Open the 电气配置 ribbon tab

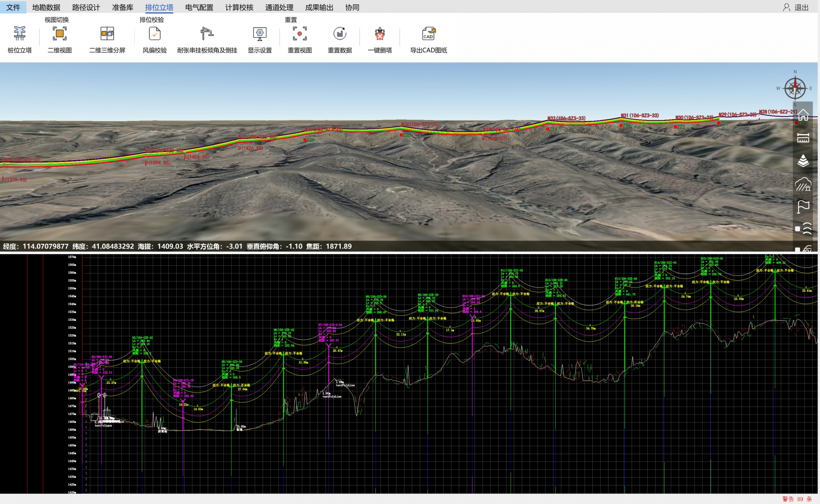199,7
